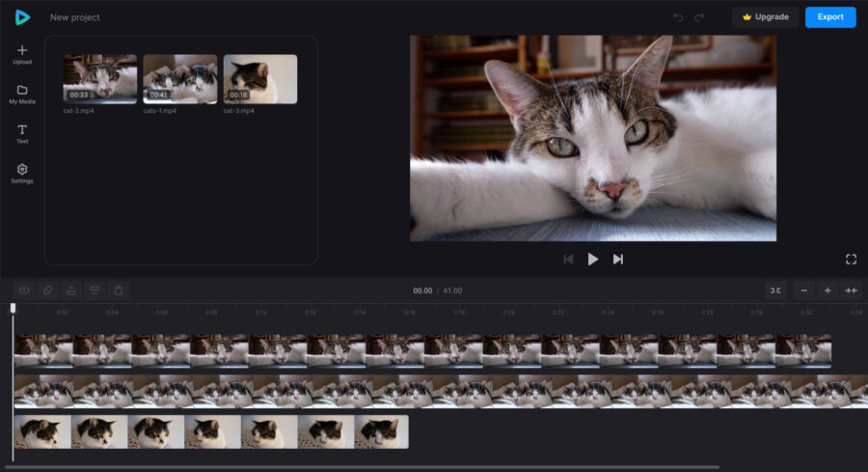
Task: Click the split clip tool icon
Action: pyautogui.click(x=24, y=291)
